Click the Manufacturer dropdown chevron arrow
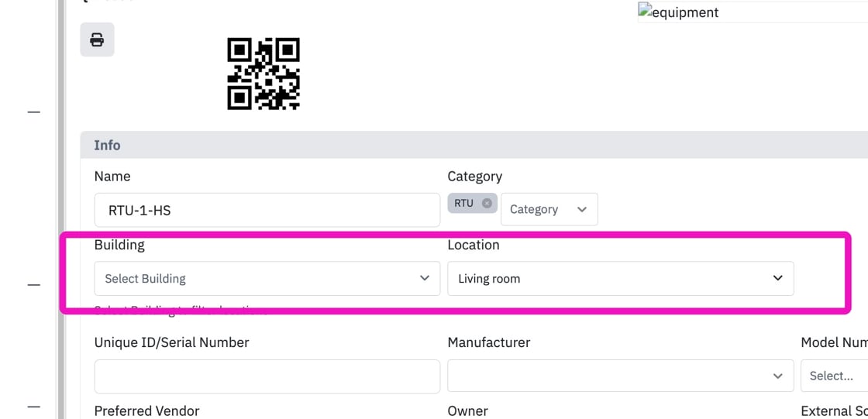The image size is (868, 419). [778, 376]
